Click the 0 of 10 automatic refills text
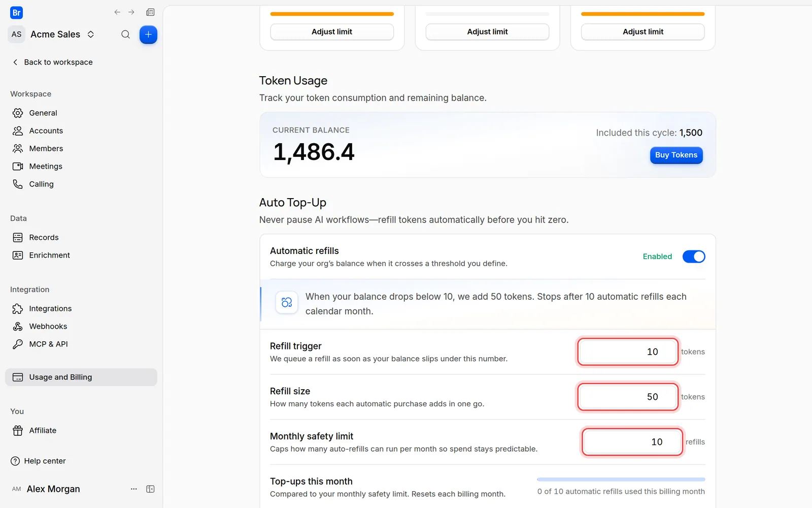812x508 pixels. [621, 491]
